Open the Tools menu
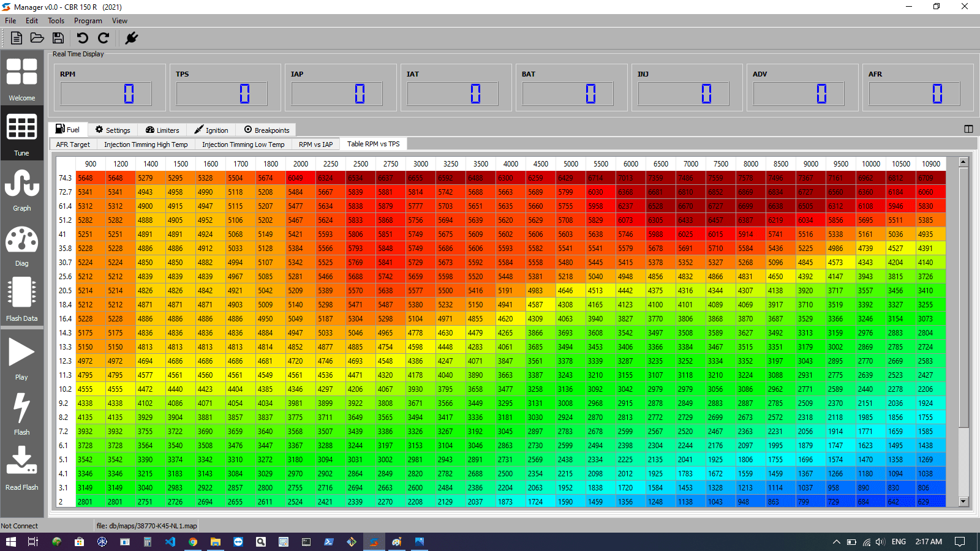 pyautogui.click(x=56, y=20)
